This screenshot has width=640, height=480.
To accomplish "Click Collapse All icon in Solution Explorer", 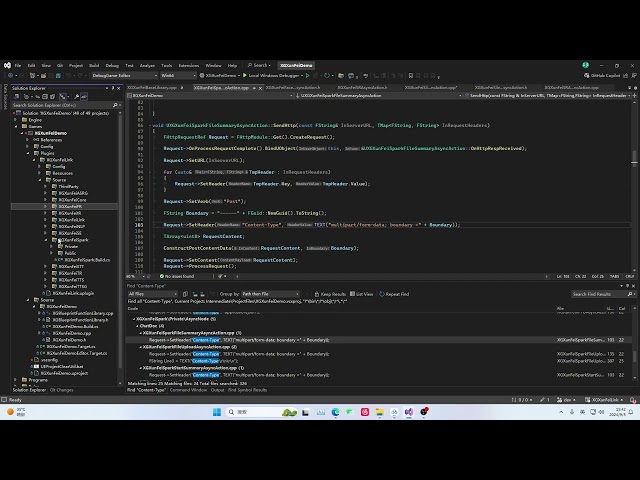I will point(45,97).
